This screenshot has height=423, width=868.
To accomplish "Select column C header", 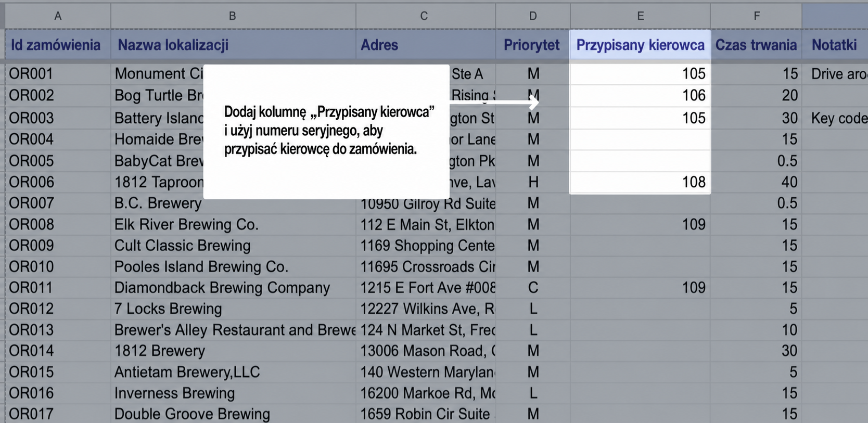I will [425, 16].
